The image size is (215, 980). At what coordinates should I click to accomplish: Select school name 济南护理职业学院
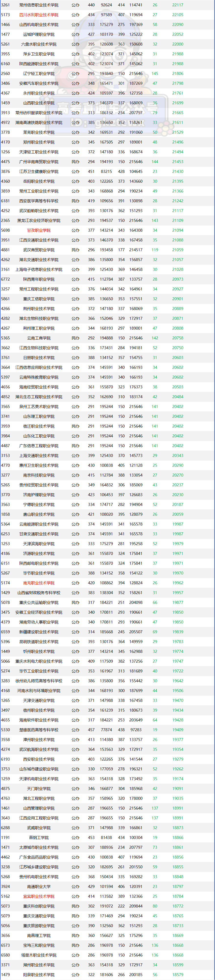pos(39,495)
